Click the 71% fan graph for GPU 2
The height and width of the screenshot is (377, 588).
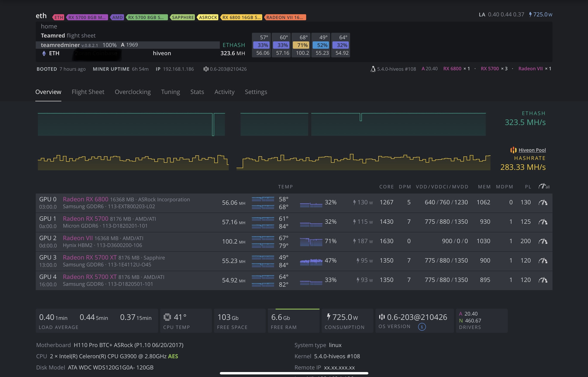(311, 242)
